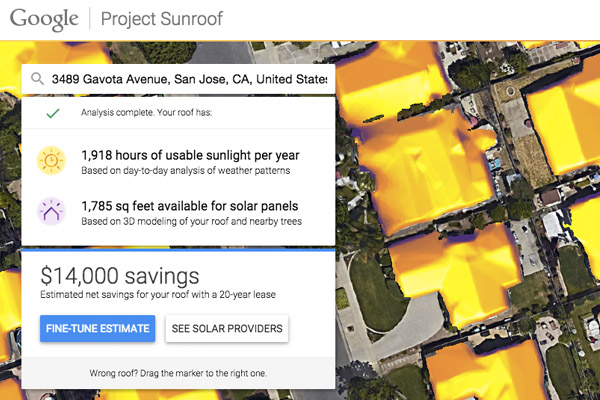Select '1,785 sq feet available for solar panels' text
Viewport: 600px width, 400px height.
click(190, 206)
